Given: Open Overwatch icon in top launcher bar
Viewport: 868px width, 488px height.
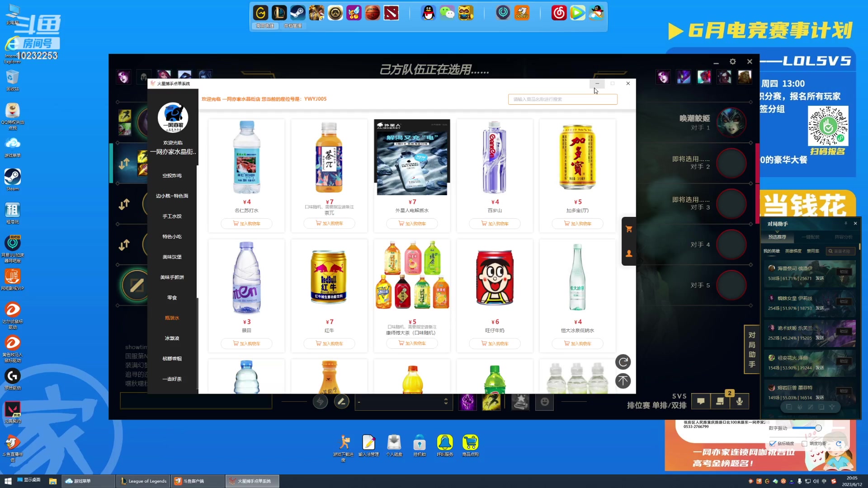Looking at the screenshot, I should tap(335, 13).
